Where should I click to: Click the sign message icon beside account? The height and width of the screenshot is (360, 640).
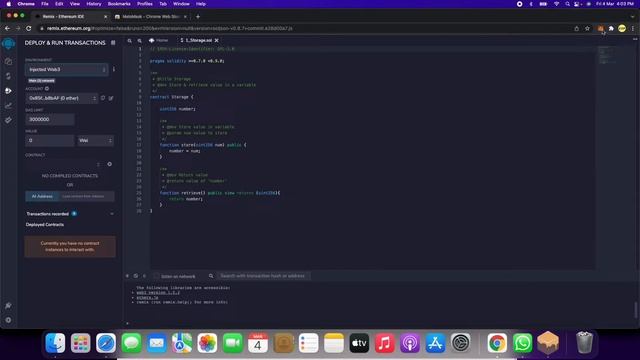(111, 98)
